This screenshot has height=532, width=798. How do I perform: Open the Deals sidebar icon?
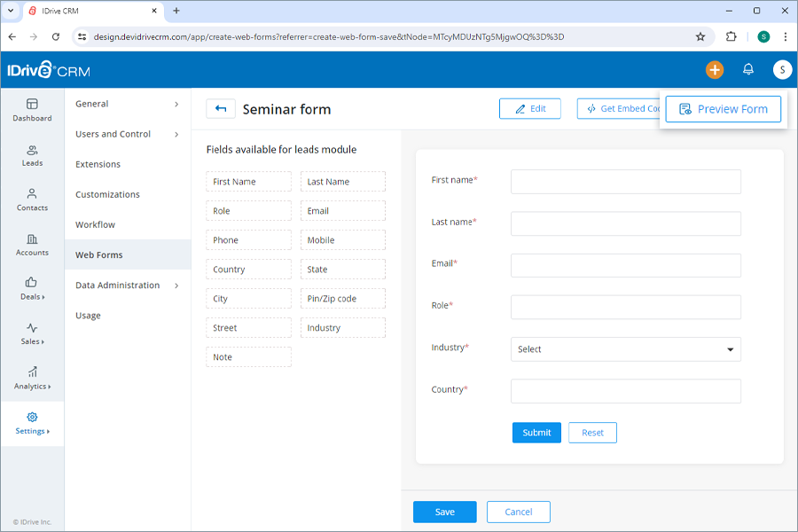pos(32,291)
